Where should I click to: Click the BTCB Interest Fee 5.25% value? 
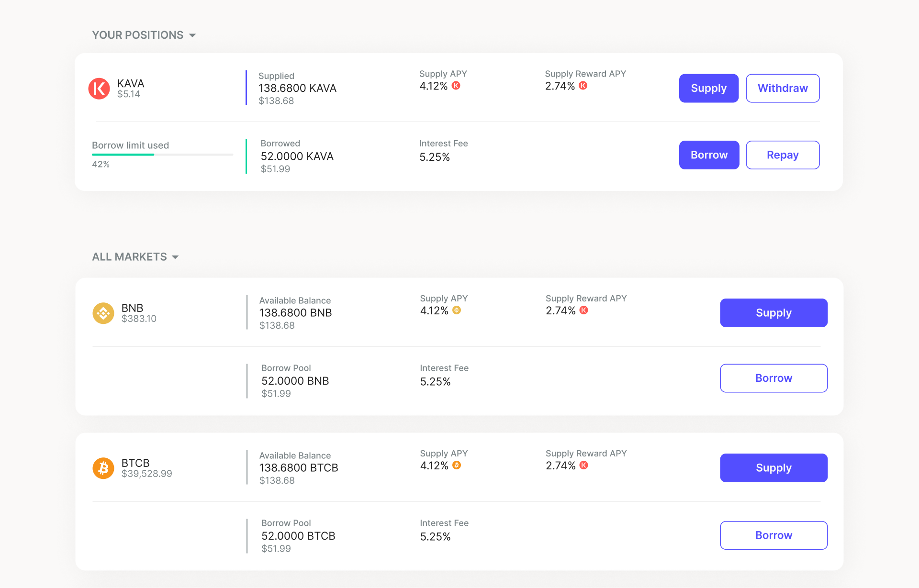pyautogui.click(x=435, y=537)
